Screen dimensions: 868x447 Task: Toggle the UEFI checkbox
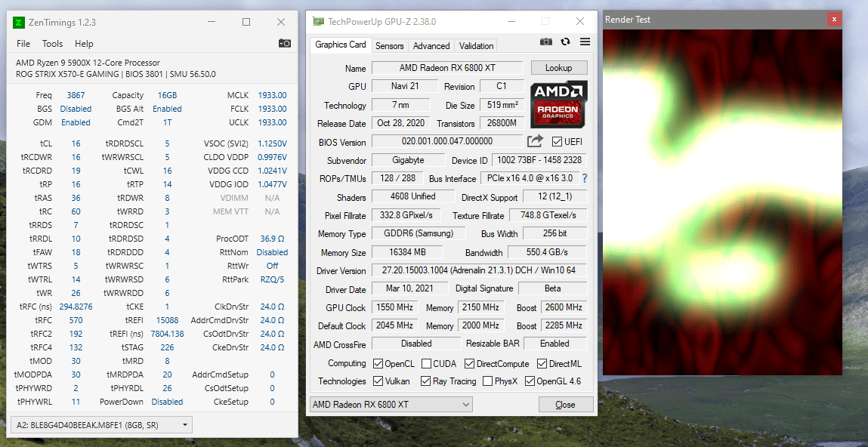556,142
